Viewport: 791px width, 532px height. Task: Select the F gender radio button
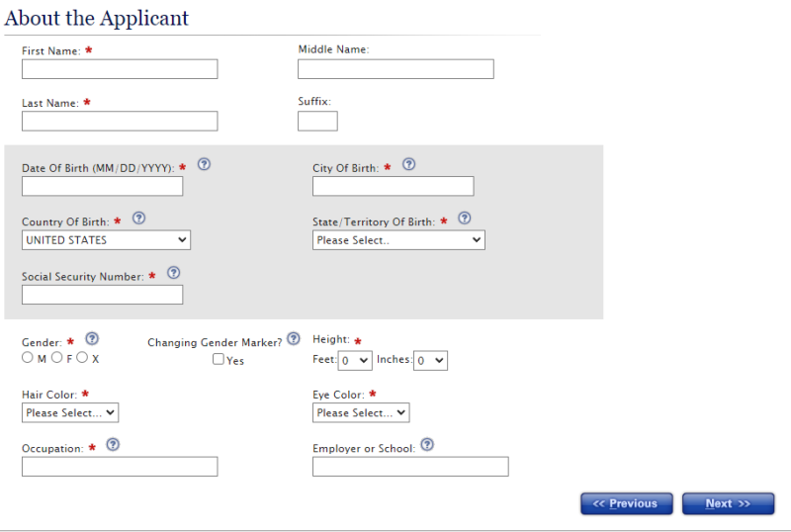click(x=55, y=358)
